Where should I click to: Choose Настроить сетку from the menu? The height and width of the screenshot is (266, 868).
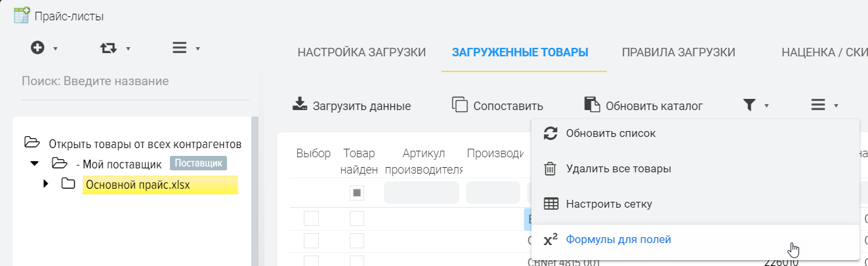pyautogui.click(x=609, y=204)
